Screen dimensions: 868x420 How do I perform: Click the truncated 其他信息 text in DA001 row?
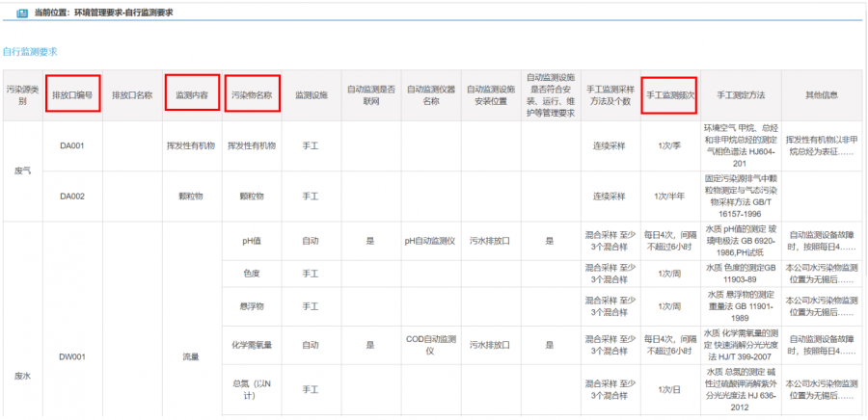[823, 145]
